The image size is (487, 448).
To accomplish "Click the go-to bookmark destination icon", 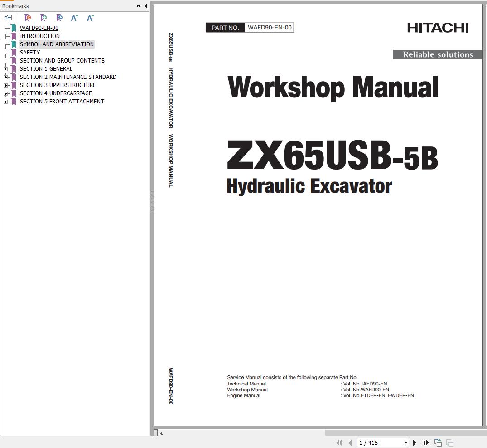I will point(59,18).
